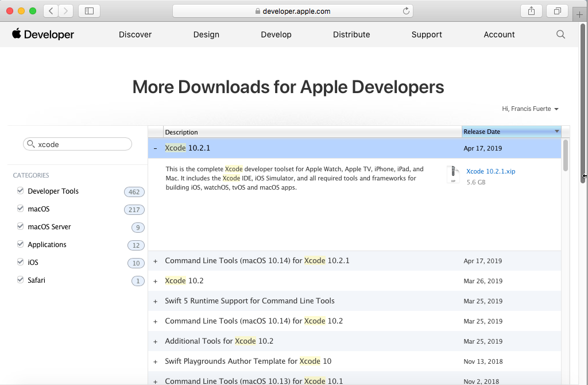The width and height of the screenshot is (588, 385).
Task: Click the lock icon in the address bar
Action: pos(258,11)
